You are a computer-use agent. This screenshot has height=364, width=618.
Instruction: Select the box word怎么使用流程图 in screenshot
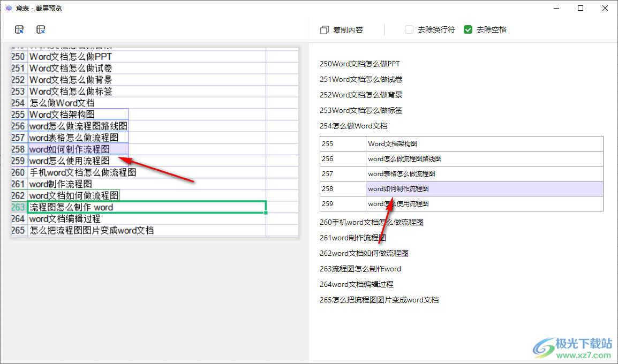(78, 161)
